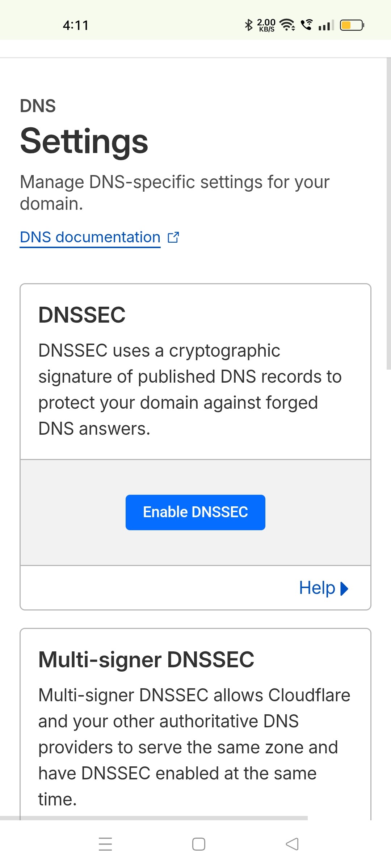Viewport: 391px width, 868px height.
Task: Tap the 4:11 clock in the status bar
Action: point(76,25)
